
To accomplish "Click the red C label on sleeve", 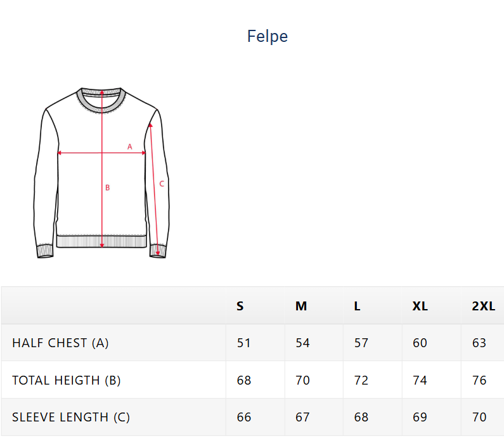I will [162, 184].
